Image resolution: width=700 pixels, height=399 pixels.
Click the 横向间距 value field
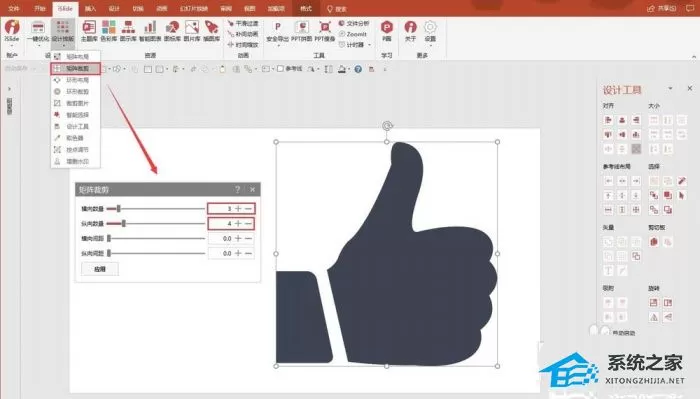[221, 238]
